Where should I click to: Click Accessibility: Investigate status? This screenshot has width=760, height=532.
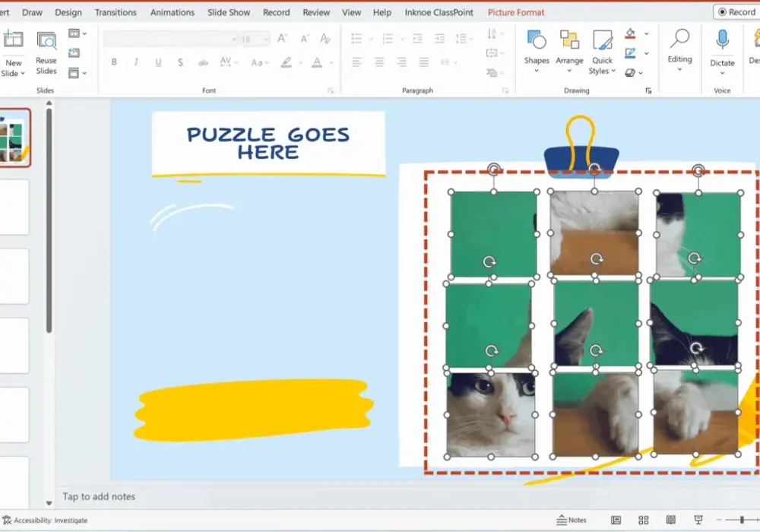click(x=45, y=521)
